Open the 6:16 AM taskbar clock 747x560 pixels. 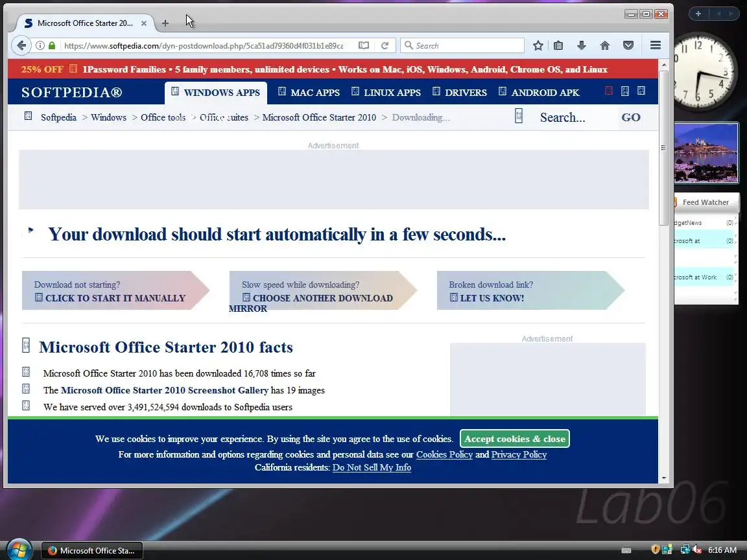click(722, 550)
